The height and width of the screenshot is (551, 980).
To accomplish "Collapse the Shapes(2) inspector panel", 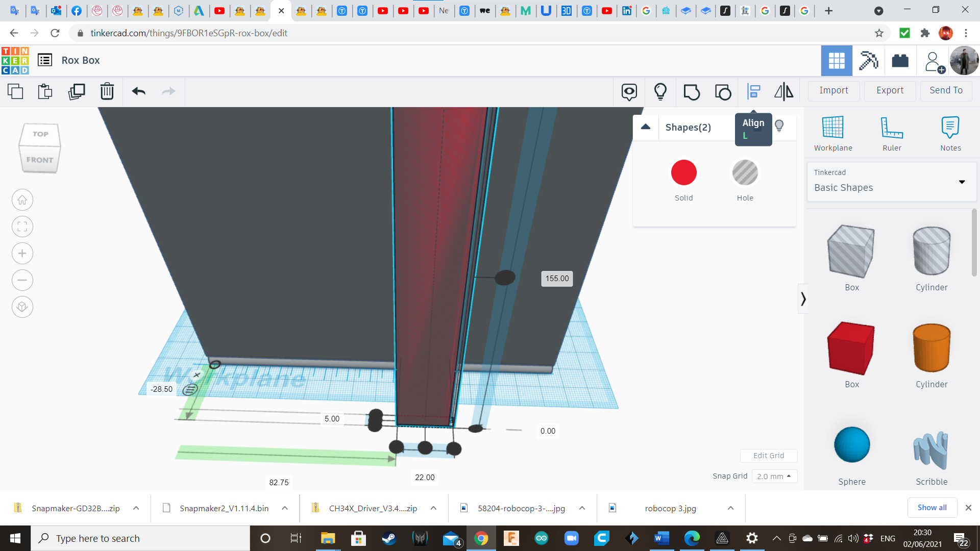I will tap(646, 127).
